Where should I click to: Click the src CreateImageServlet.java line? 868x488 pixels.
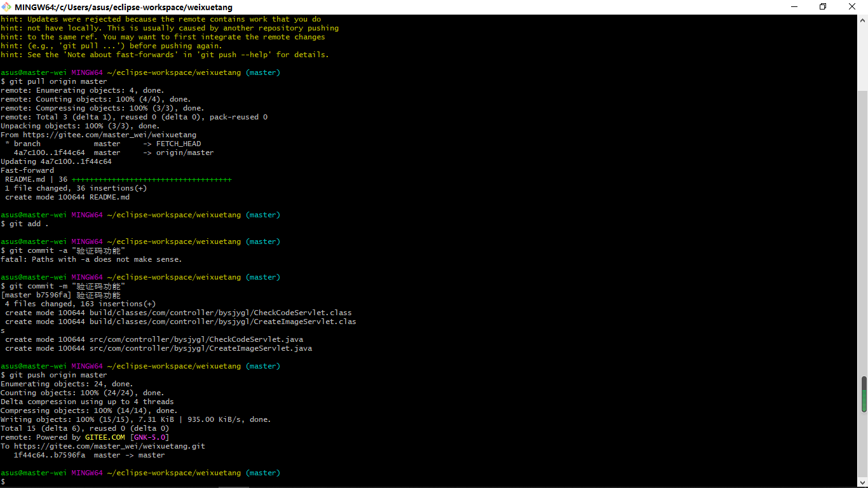coord(159,348)
